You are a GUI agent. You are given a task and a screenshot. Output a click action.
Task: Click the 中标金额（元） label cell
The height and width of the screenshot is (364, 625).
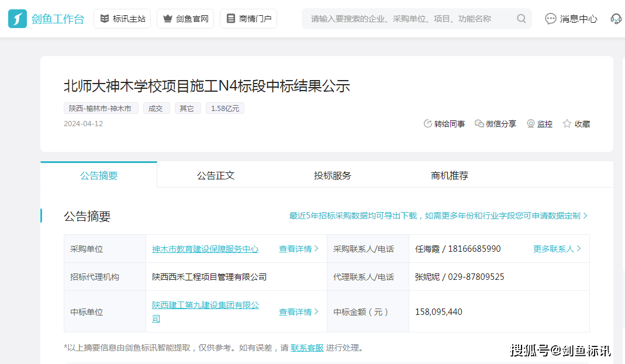[368, 312]
